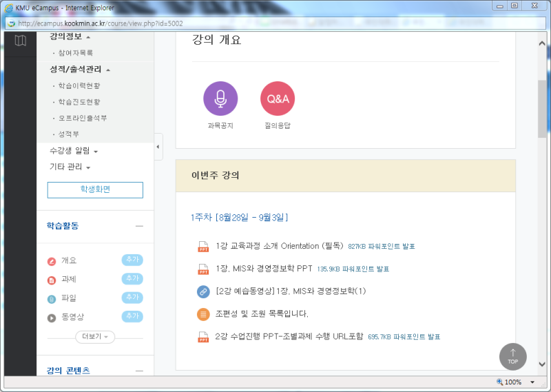
Task: Switch to 학생화면 student view
Action: tap(95, 190)
